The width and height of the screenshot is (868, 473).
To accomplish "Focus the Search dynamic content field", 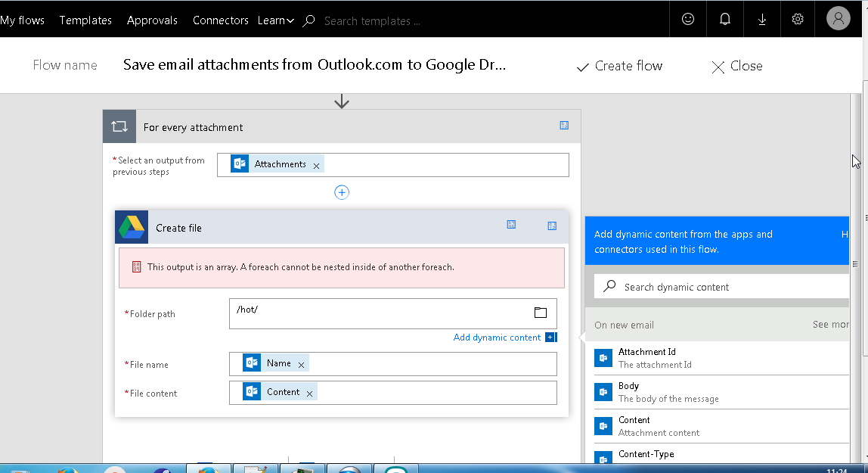I will point(726,287).
